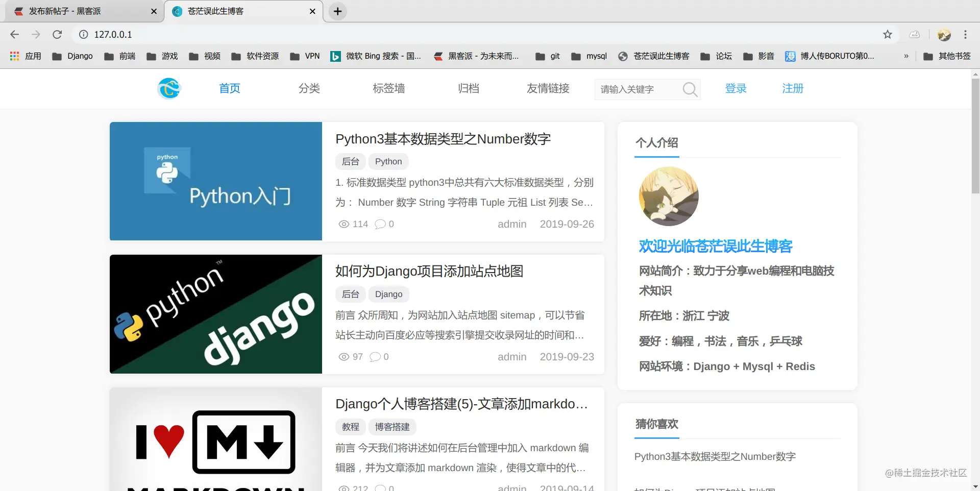Click the magnifier search icon
Viewport: 980px width, 491px height.
(690, 89)
